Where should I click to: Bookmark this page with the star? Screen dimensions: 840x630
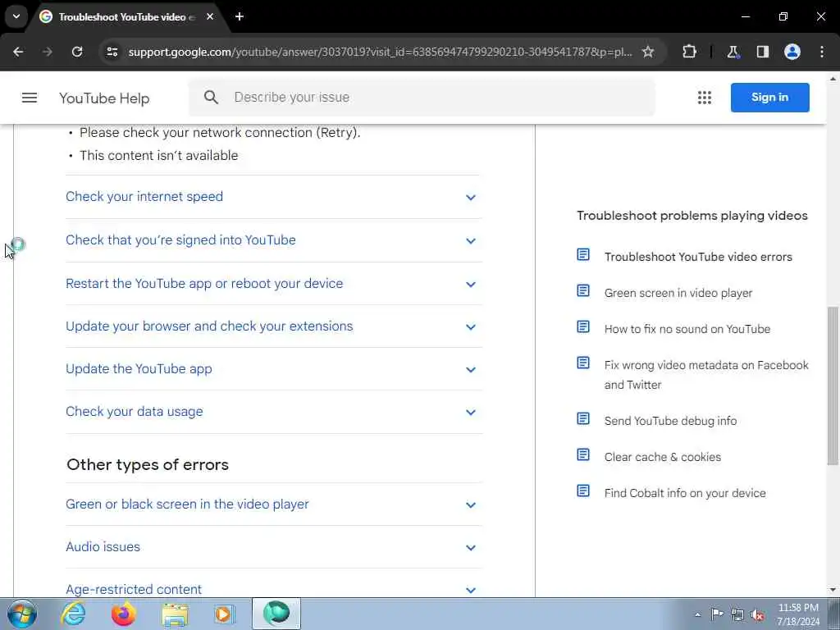coord(648,52)
